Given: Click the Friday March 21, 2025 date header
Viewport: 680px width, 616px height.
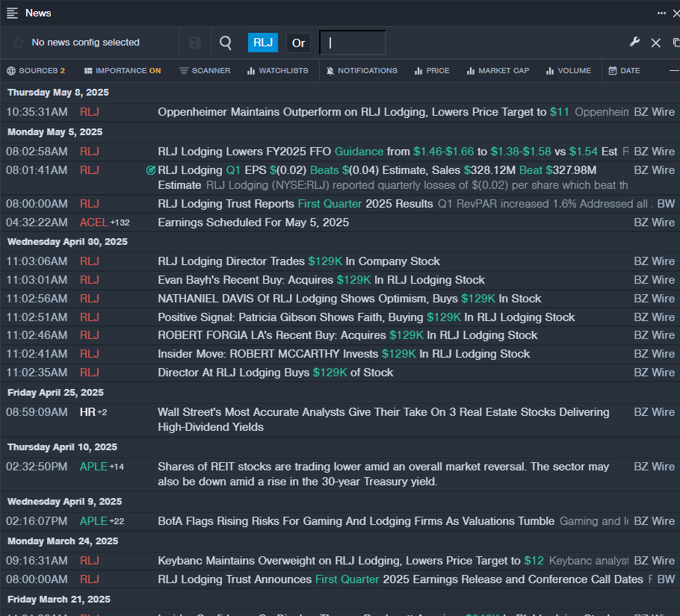Looking at the screenshot, I should coord(59,600).
